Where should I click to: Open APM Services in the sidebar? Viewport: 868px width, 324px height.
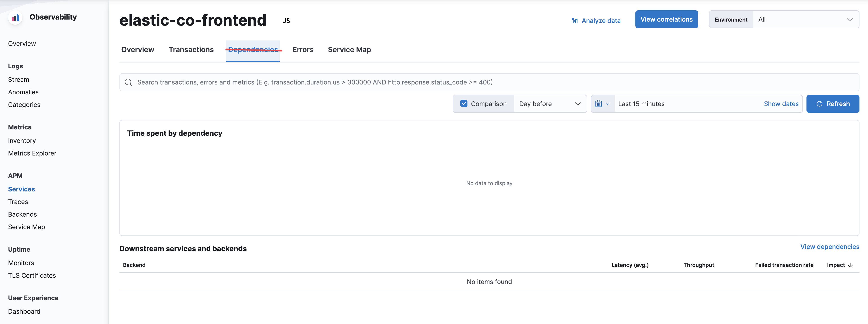[x=22, y=189]
